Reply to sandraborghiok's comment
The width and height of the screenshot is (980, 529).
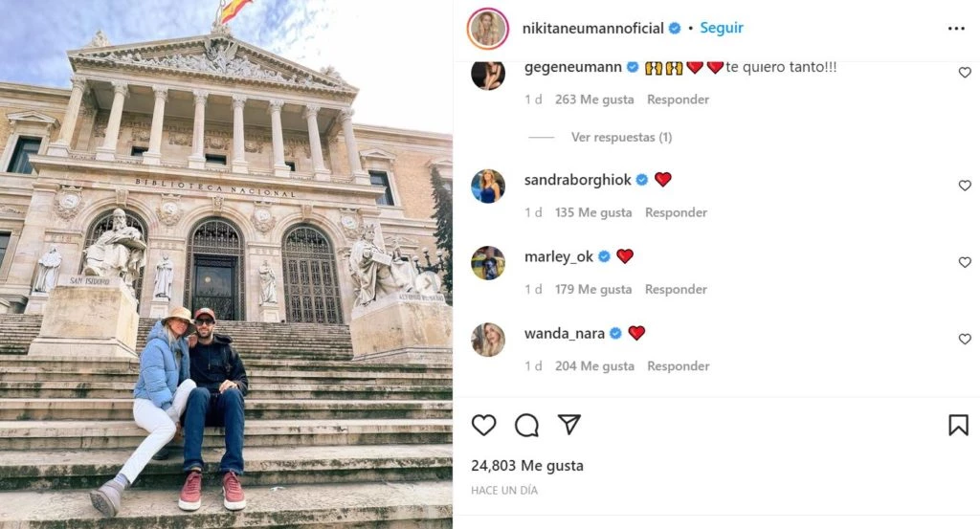(x=677, y=212)
